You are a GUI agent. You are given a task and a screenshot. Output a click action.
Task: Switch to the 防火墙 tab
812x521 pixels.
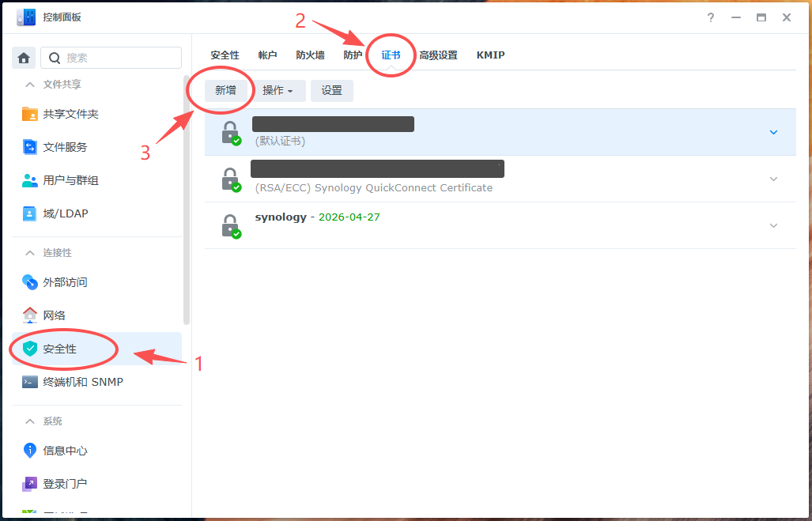(x=310, y=55)
